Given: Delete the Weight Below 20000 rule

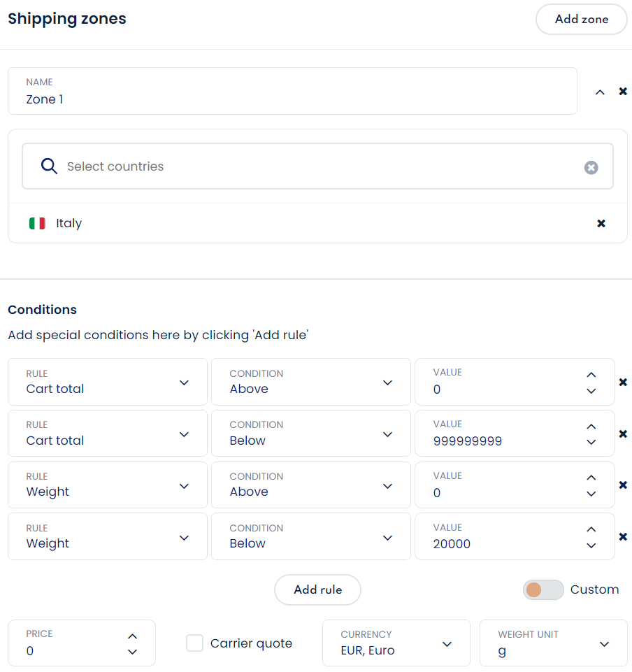Looking at the screenshot, I should (623, 537).
